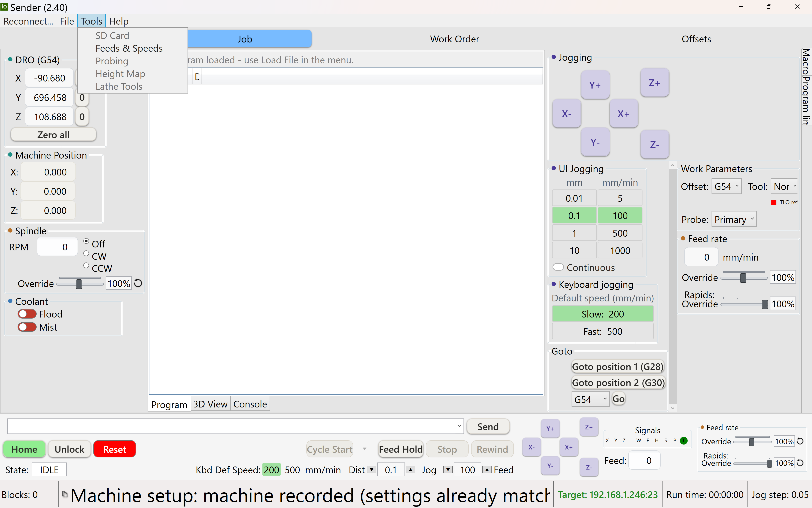Screen dimensions: 812x508
Task: Jog with the large X+ button
Action: tap(623, 114)
